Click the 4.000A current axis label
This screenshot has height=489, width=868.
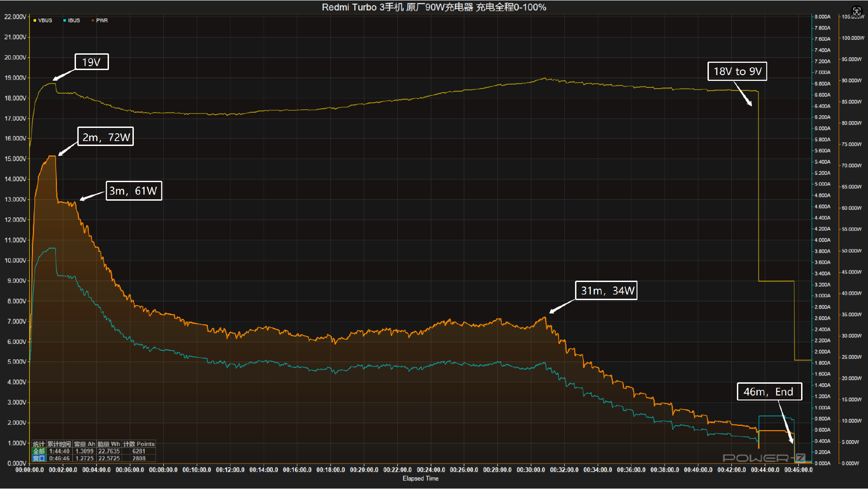(x=822, y=240)
